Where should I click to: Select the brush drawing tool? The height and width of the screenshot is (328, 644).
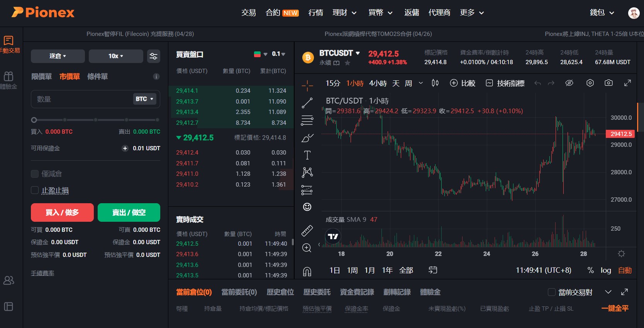[x=307, y=138]
